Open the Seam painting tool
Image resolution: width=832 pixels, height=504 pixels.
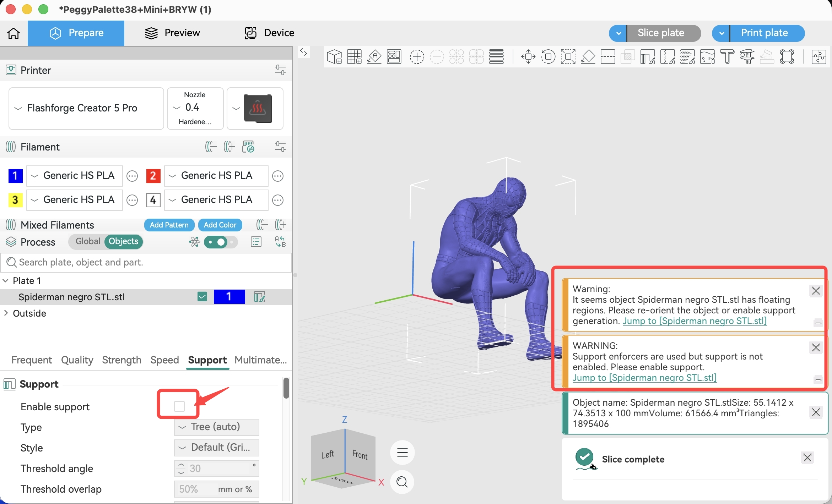tap(668, 57)
